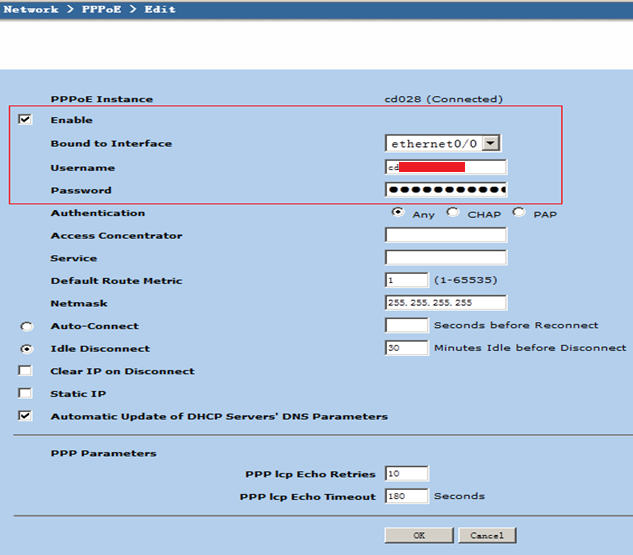The image size is (633, 555).
Task: Select the PAP authentication option
Action: [519, 213]
